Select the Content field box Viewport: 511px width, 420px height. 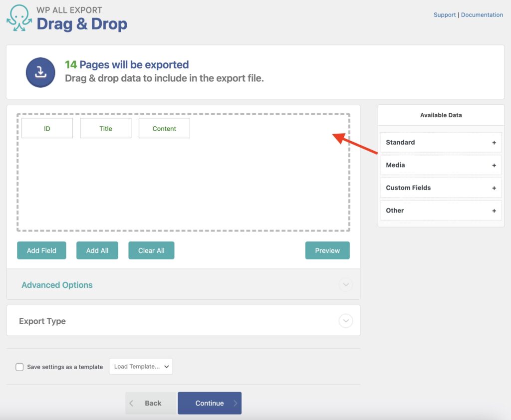pos(164,128)
